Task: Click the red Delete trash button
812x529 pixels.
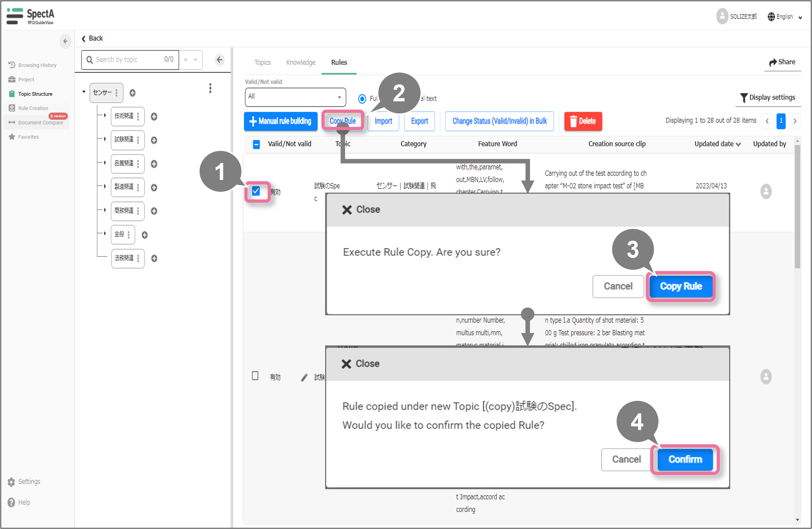Action: tap(583, 121)
